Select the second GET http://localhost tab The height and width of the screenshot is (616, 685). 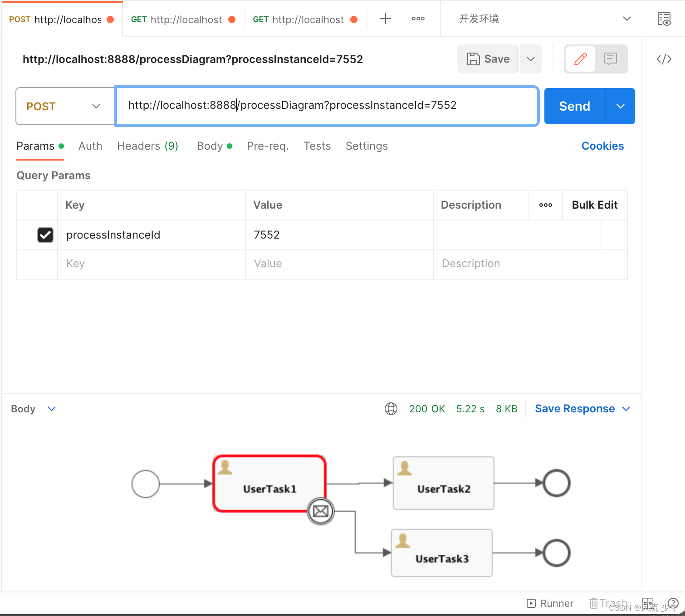tap(305, 20)
